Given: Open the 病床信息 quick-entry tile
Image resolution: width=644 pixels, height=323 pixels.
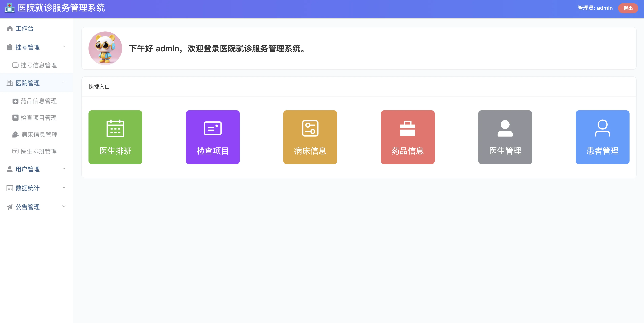Looking at the screenshot, I should click(310, 137).
